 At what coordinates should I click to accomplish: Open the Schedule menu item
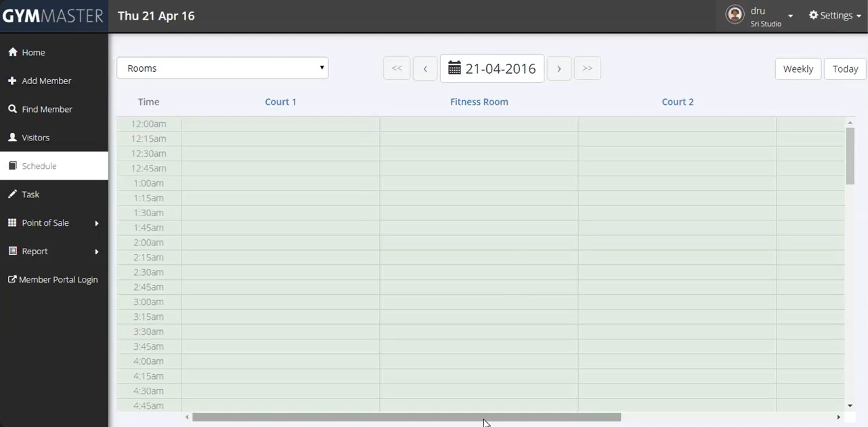pyautogui.click(x=39, y=166)
